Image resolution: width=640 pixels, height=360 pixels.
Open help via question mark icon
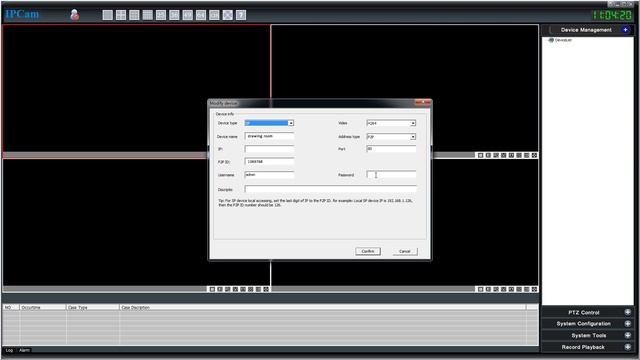tap(241, 15)
